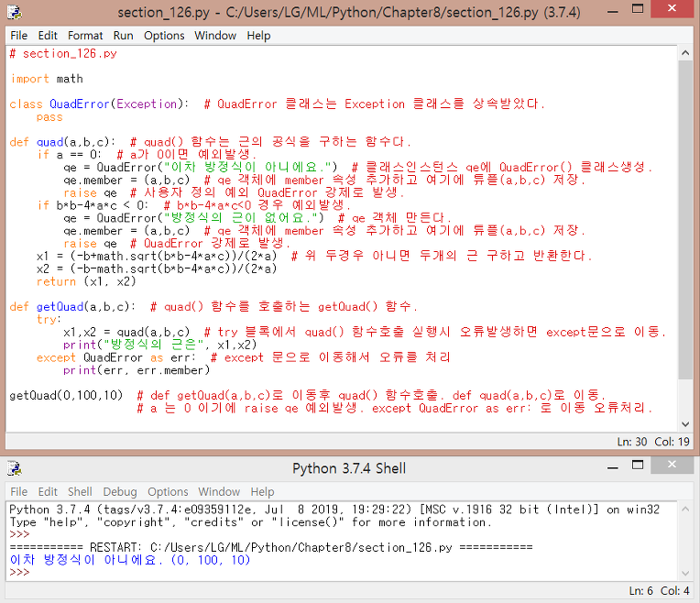
Task: Click the 'Type "help"' info line
Action: (x=250, y=522)
